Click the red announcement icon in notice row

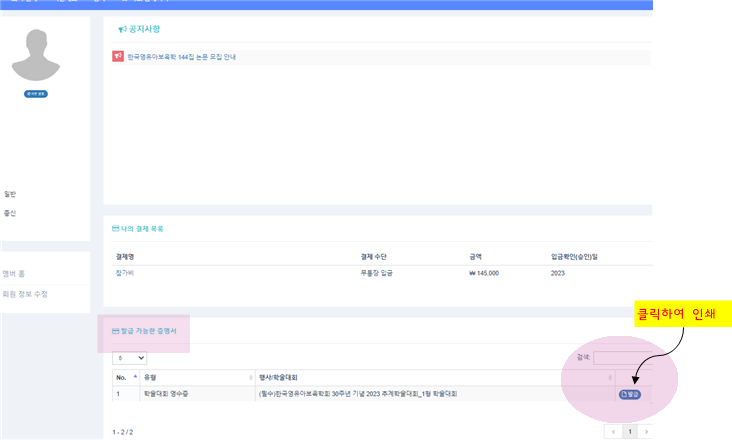118,56
